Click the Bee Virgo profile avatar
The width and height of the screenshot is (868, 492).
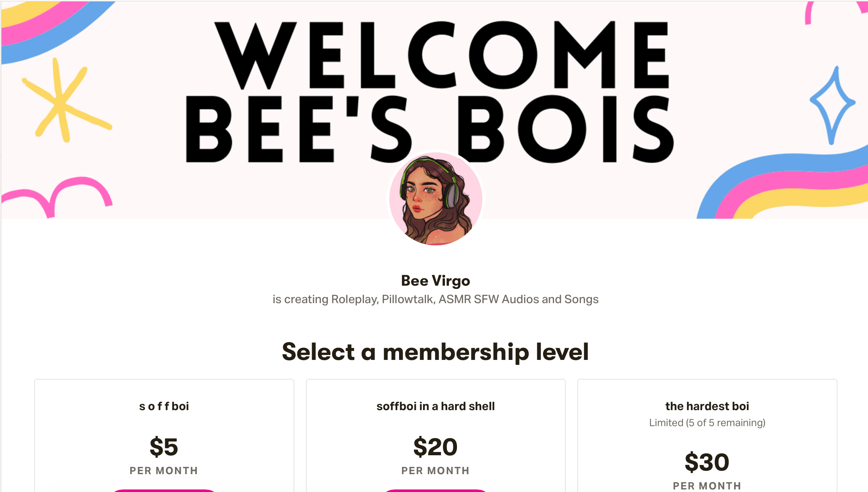point(435,199)
